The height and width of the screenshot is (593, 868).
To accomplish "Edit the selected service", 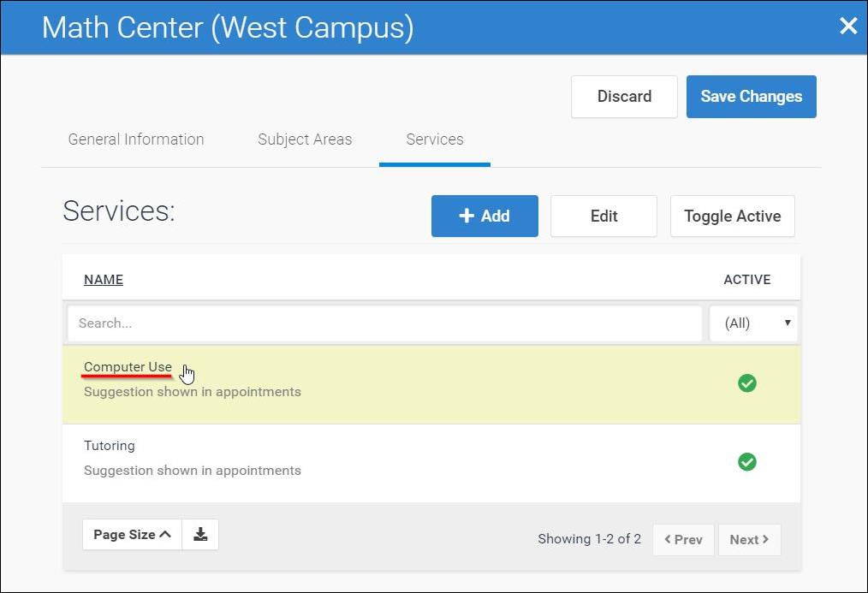I will [603, 216].
